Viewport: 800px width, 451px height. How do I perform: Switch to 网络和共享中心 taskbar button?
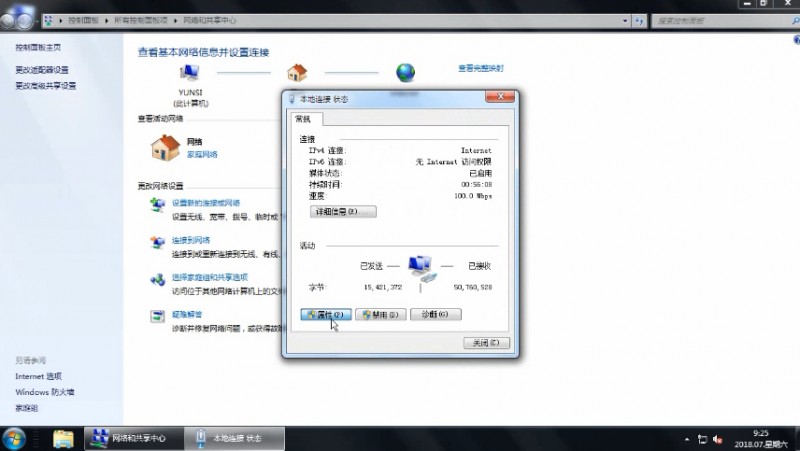[133, 439]
